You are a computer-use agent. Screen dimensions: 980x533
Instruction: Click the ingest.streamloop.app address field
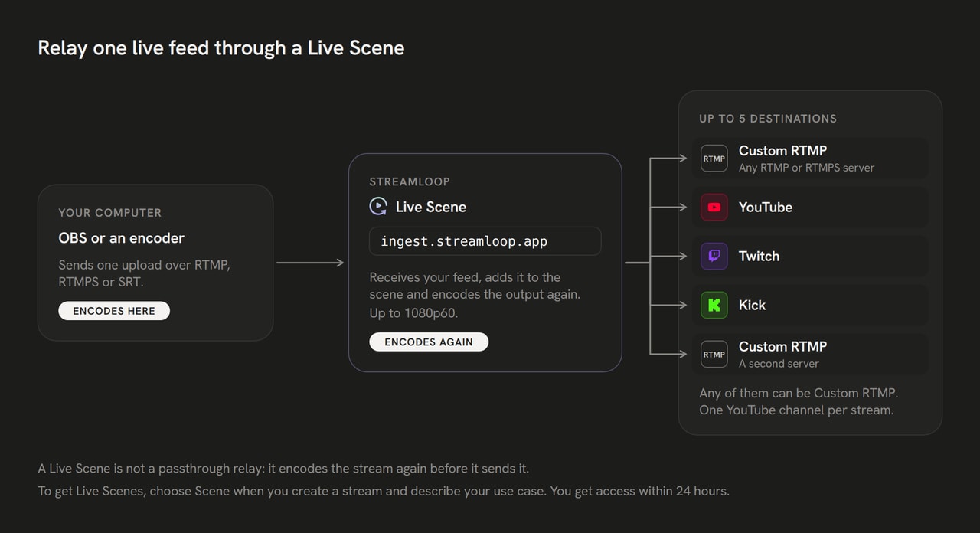tap(485, 241)
